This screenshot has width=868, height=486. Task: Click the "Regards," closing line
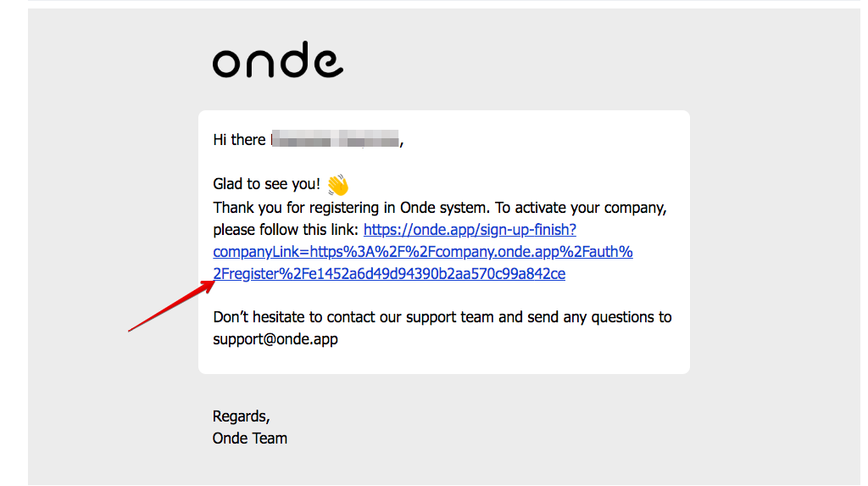[241, 416]
